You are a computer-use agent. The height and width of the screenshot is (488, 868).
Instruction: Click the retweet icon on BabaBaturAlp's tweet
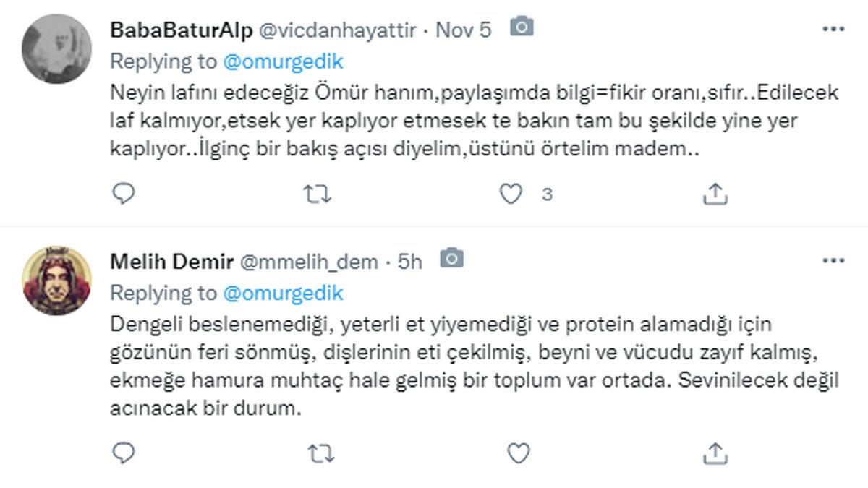point(319,193)
